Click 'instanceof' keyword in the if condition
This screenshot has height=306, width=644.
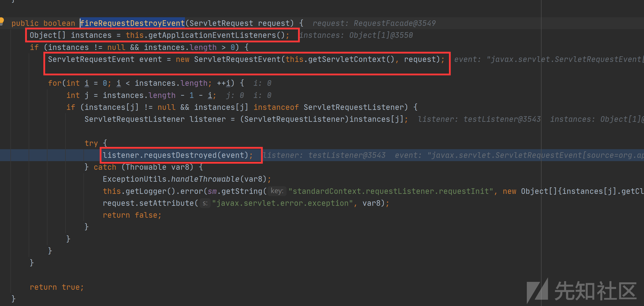[x=276, y=107]
